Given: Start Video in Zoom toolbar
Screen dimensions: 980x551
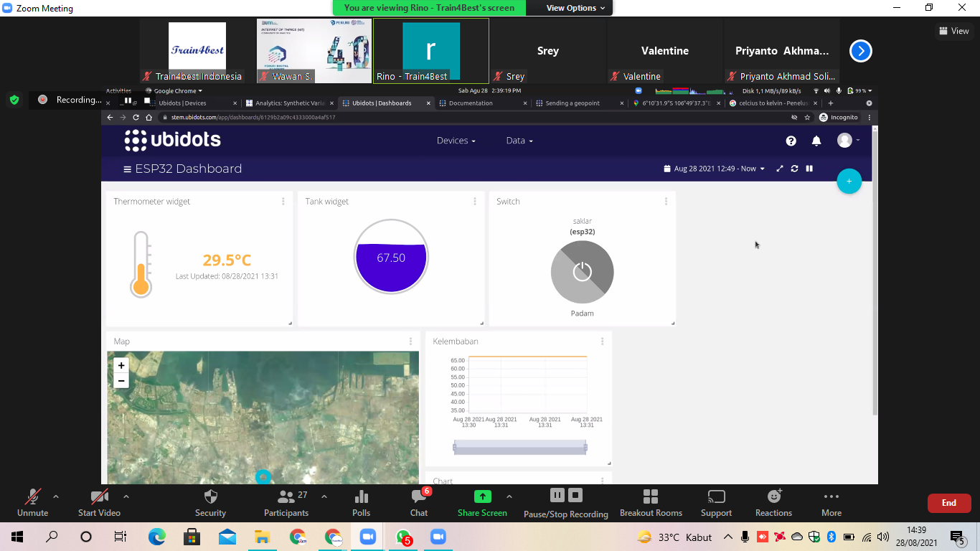Looking at the screenshot, I should (x=99, y=504).
